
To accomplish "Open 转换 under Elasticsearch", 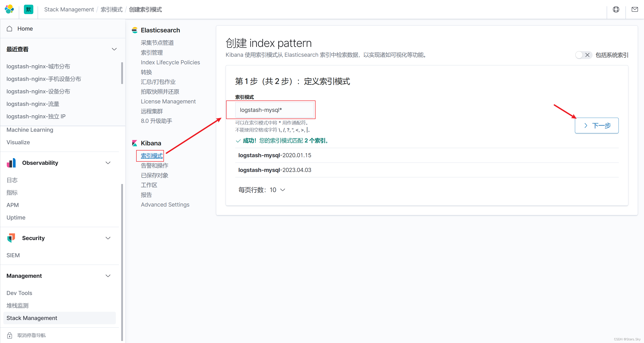I will click(x=146, y=72).
